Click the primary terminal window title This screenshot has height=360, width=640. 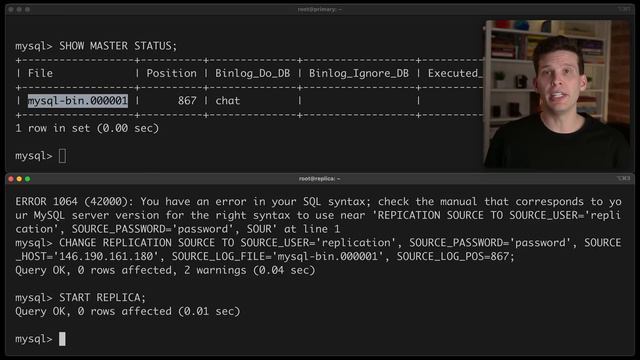[320, 9]
